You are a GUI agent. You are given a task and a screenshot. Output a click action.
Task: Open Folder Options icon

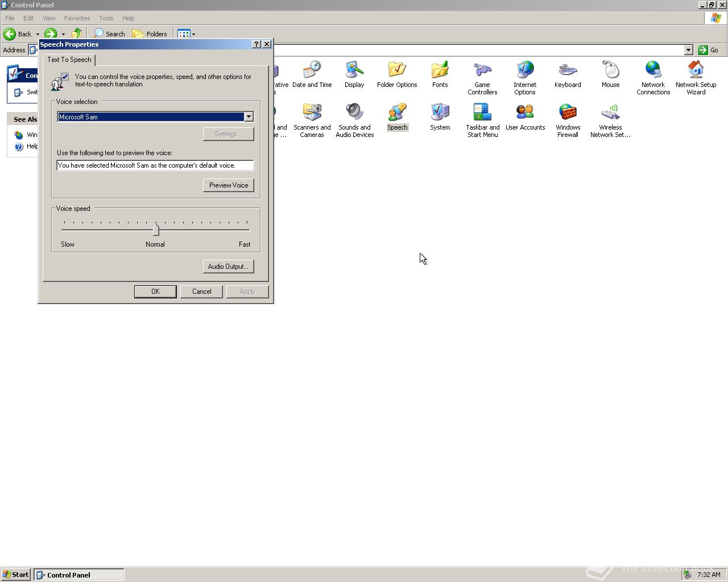(x=397, y=74)
